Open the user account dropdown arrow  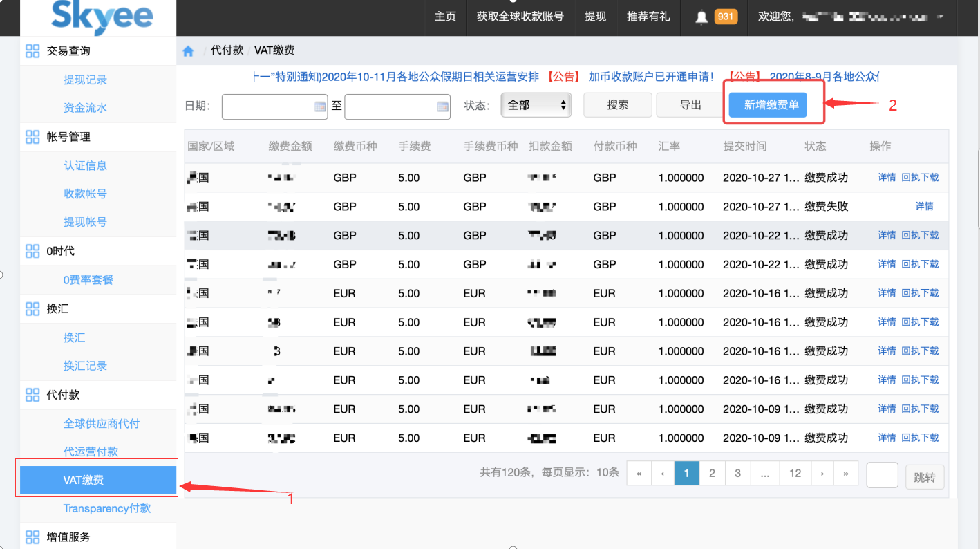(941, 17)
